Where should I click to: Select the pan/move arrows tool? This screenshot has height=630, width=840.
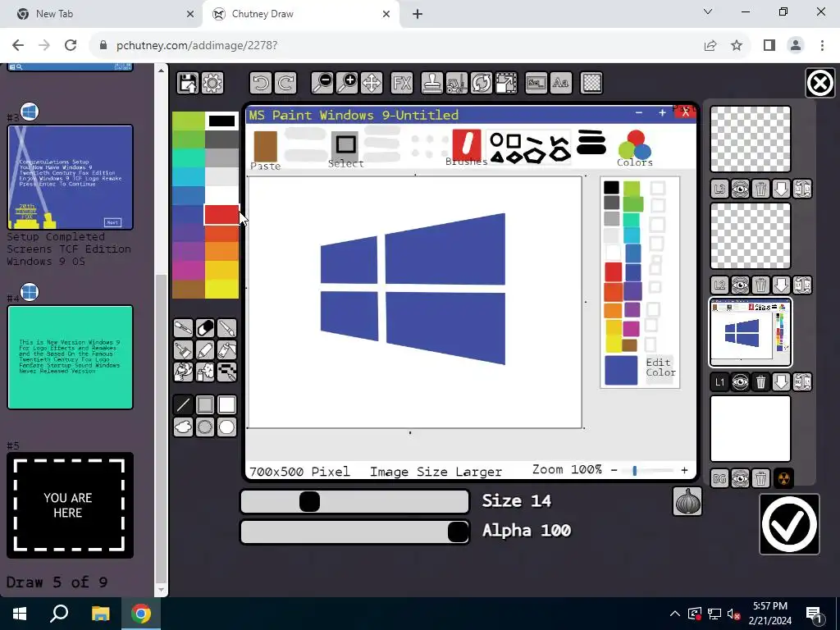pos(372,83)
